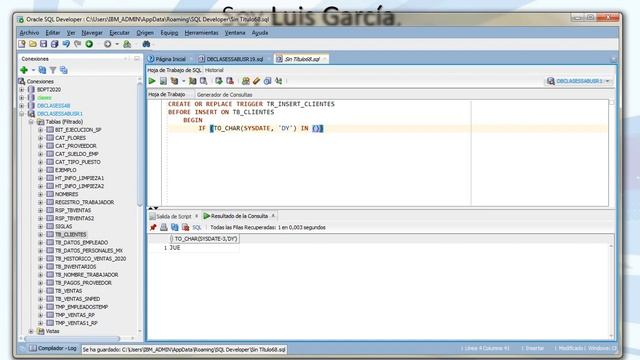Expand the Vistas node
Screen dimensions: 640x360
31,331
